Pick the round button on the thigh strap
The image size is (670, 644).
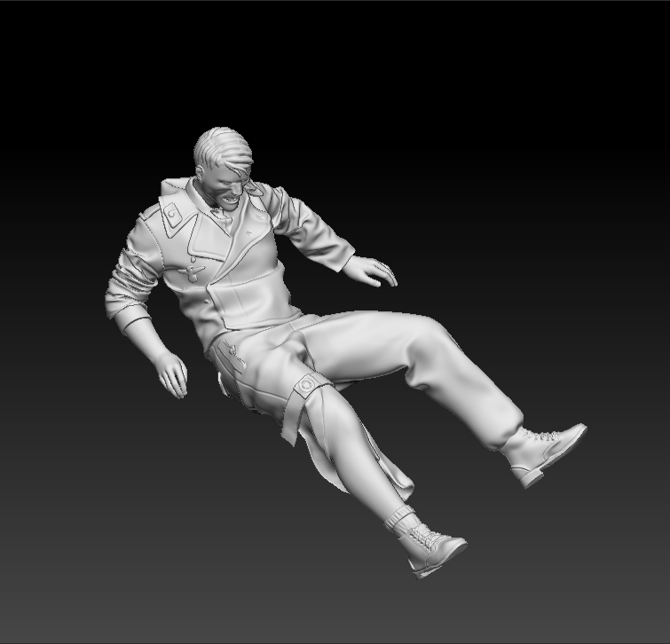coord(308,385)
